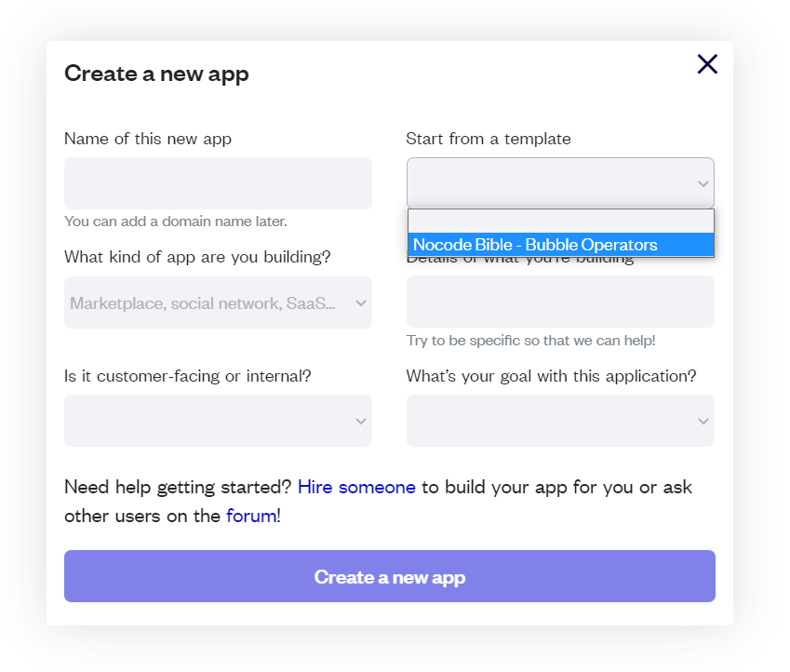This screenshot has width=790, height=672.
Task: Click the purple Create a new app button
Action: 390,576
